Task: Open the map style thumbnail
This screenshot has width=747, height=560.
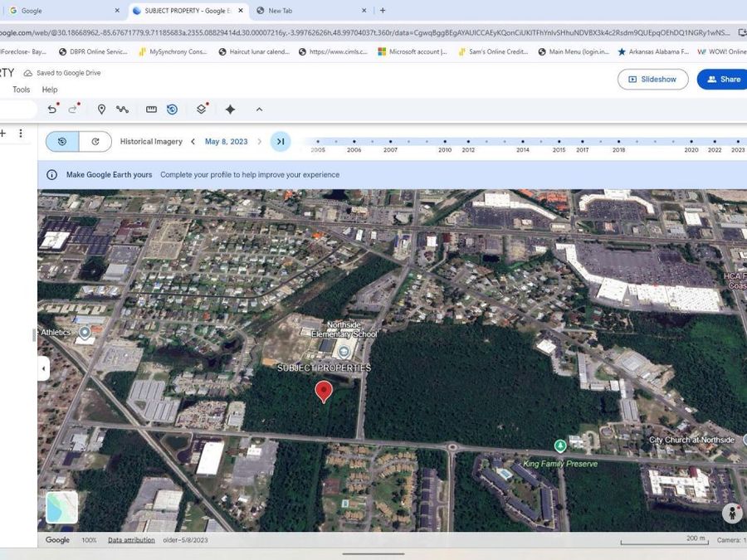Action: (x=62, y=507)
